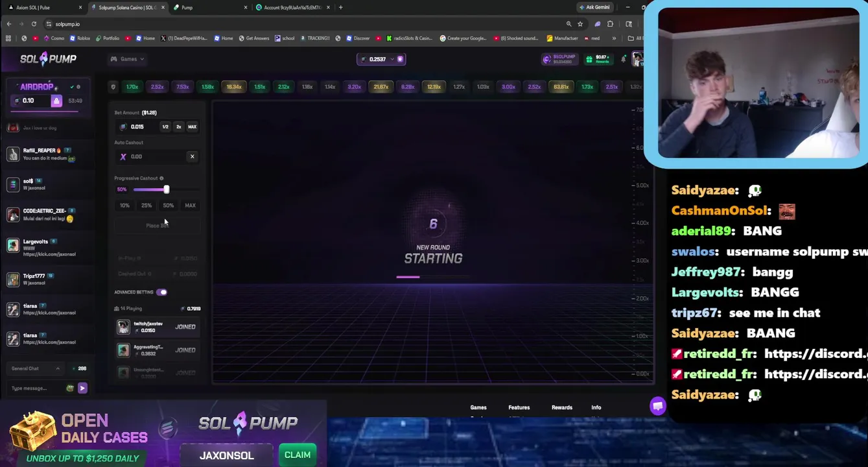Open the page zoom magnifier icon
The image size is (868, 467).
tap(569, 24)
